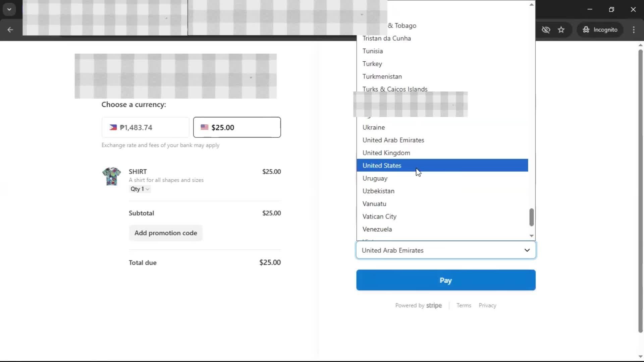Choose United States from the country list
Screen dimensions: 644x362
tap(382, 166)
